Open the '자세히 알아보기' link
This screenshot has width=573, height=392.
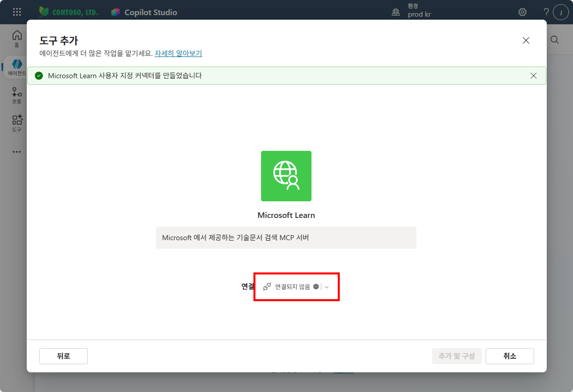[178, 53]
